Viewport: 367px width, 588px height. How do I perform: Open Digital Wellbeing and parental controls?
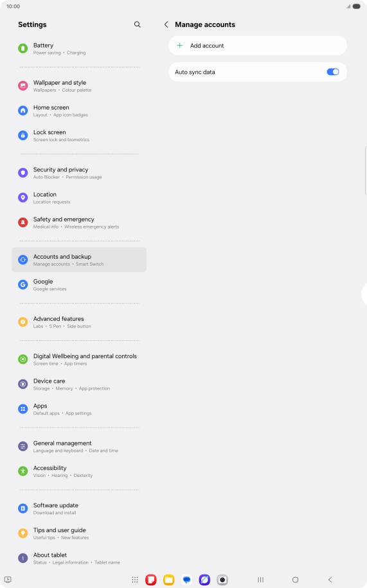coord(79,359)
